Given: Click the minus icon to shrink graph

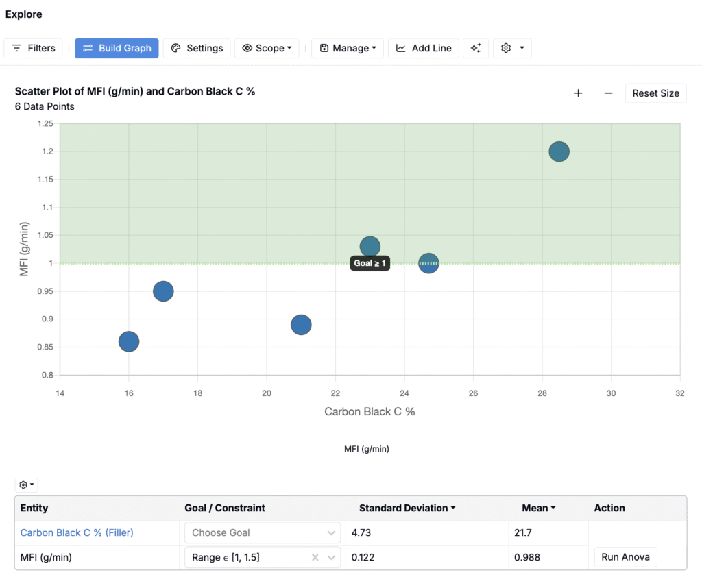Looking at the screenshot, I should pos(608,93).
